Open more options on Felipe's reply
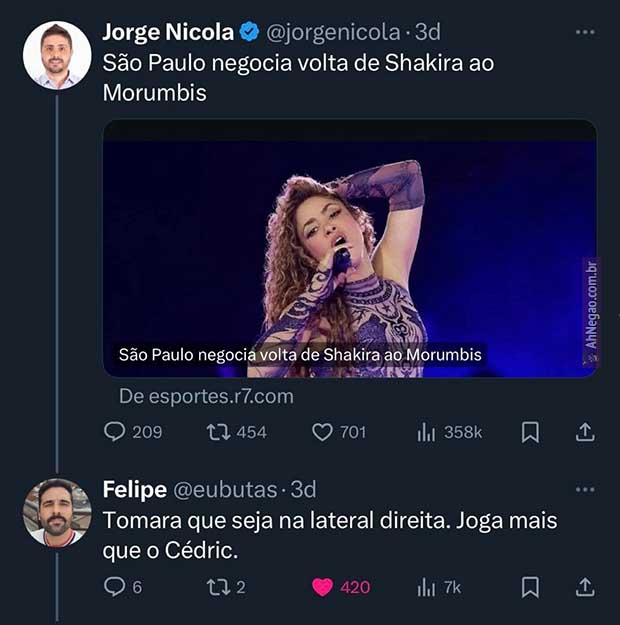The width and height of the screenshot is (620, 625). pyautogui.click(x=585, y=489)
